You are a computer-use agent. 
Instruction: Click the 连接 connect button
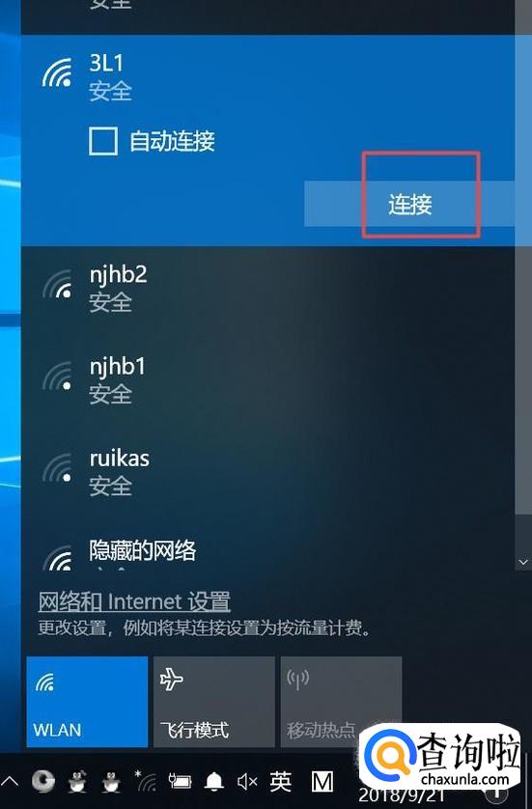tap(409, 204)
